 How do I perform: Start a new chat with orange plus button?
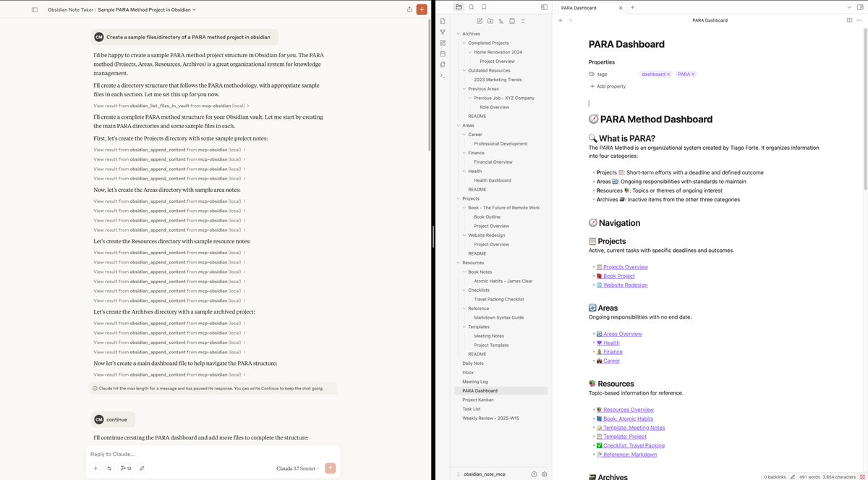click(x=422, y=9)
